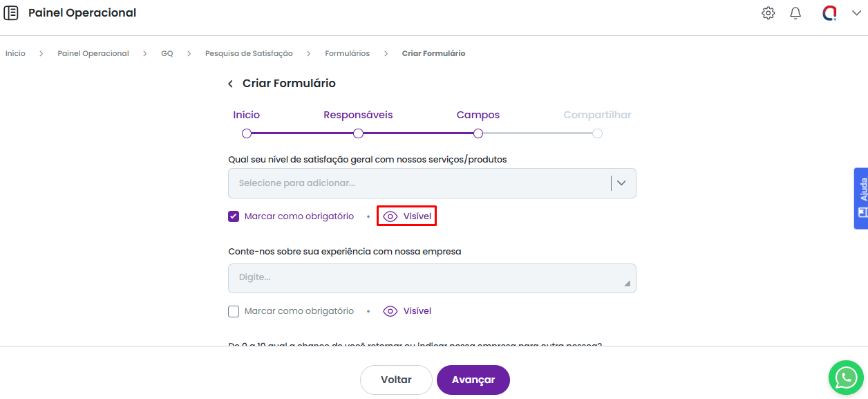Go back using arrow beside Criar Formulário
This screenshot has width=868, height=399.
pyautogui.click(x=230, y=84)
